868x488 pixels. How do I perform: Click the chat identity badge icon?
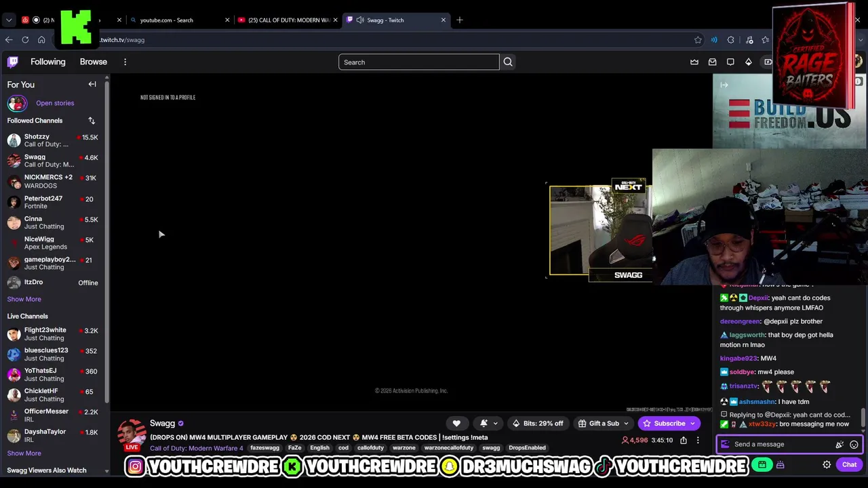725,445
